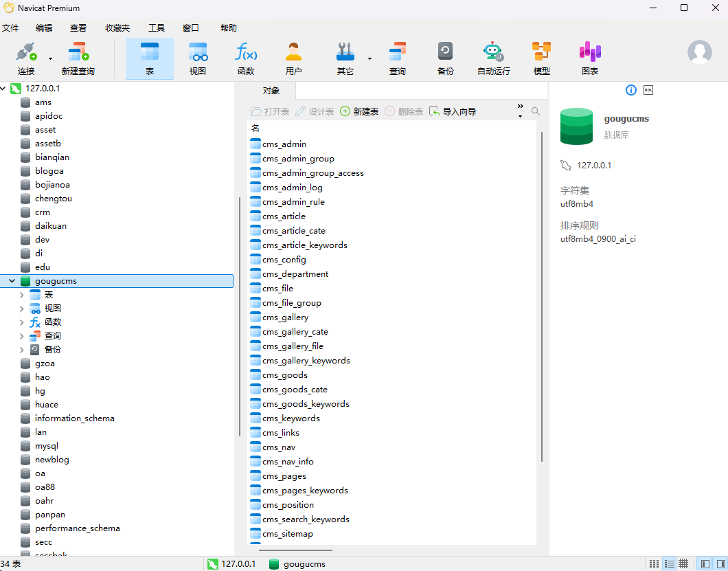
Task: Expand the 表 node under gougucms
Action: pyautogui.click(x=22, y=295)
